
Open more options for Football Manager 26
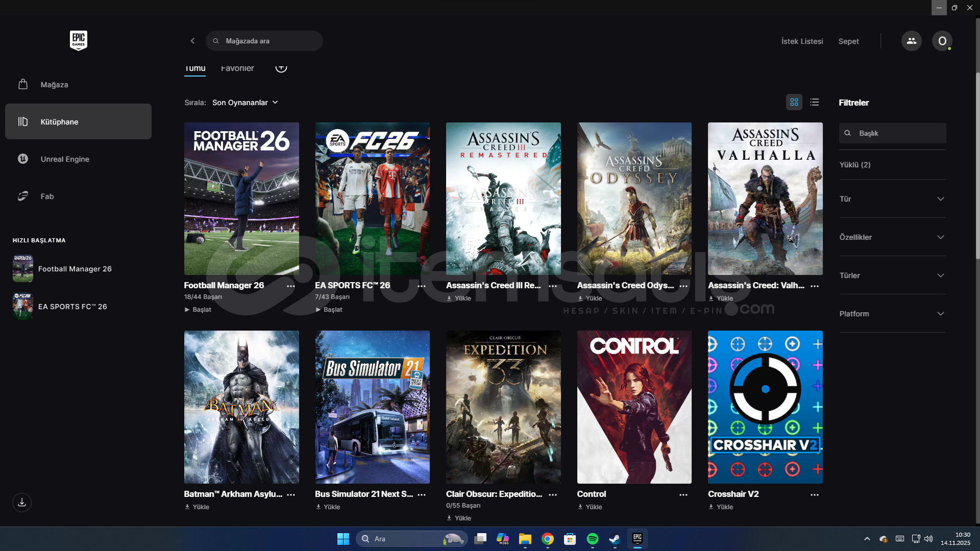pos(291,286)
